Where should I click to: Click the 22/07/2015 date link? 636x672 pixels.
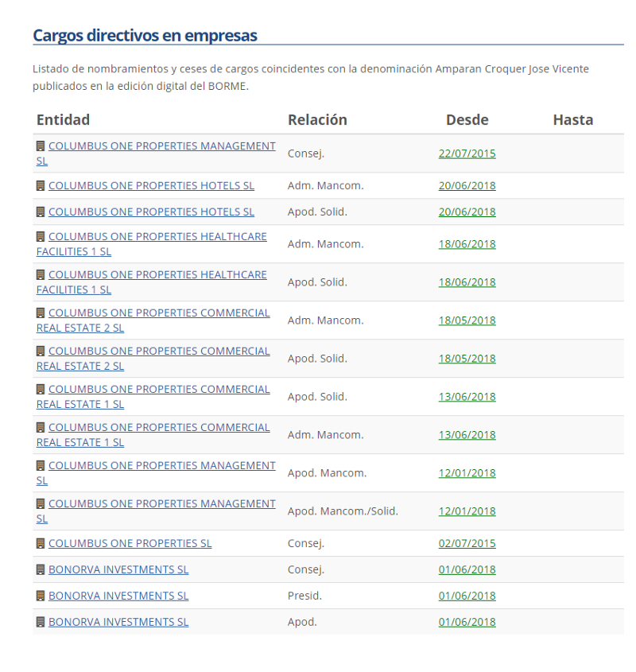(x=467, y=153)
